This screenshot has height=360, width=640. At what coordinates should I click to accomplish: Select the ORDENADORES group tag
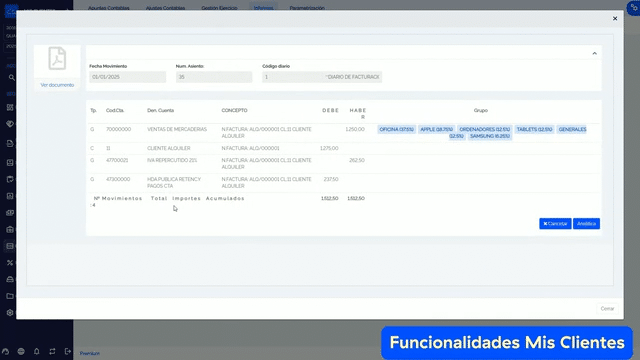(484, 129)
